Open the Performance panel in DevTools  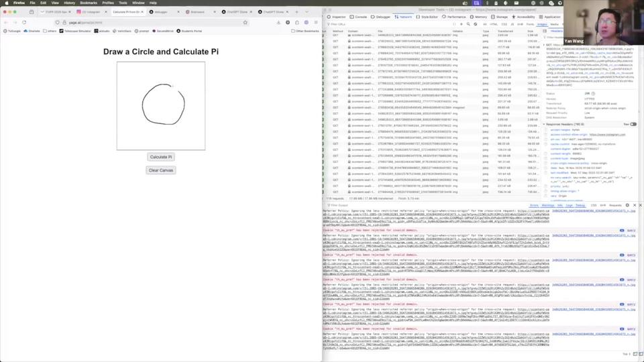pyautogui.click(x=454, y=17)
